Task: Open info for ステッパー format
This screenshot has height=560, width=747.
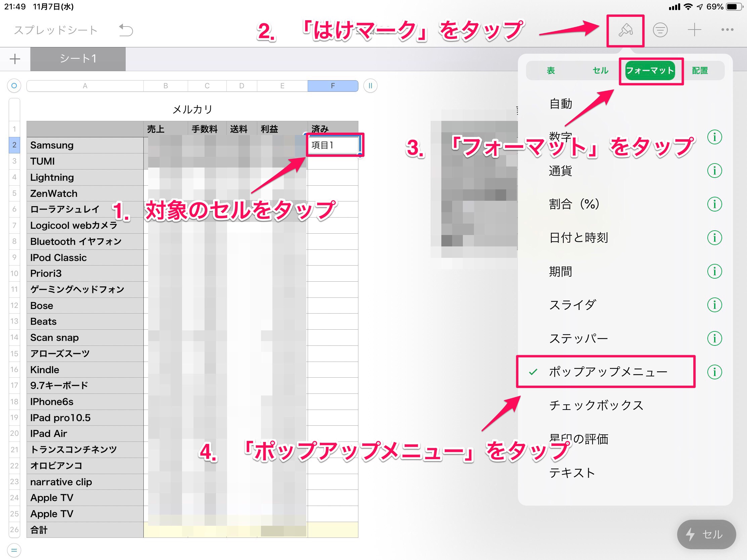Action: [714, 338]
